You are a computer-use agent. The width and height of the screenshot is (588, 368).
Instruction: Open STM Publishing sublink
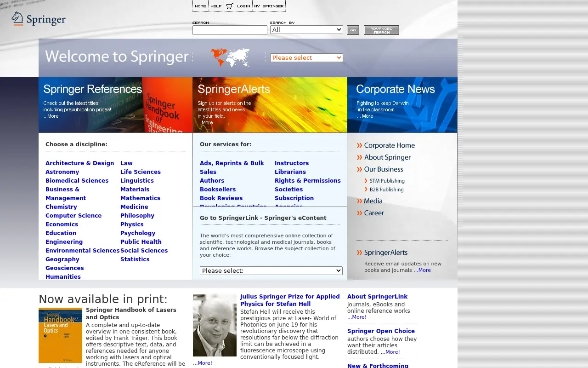click(384, 181)
